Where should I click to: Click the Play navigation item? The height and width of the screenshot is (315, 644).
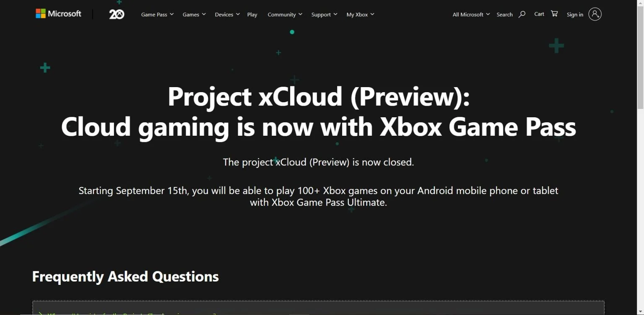tap(252, 14)
